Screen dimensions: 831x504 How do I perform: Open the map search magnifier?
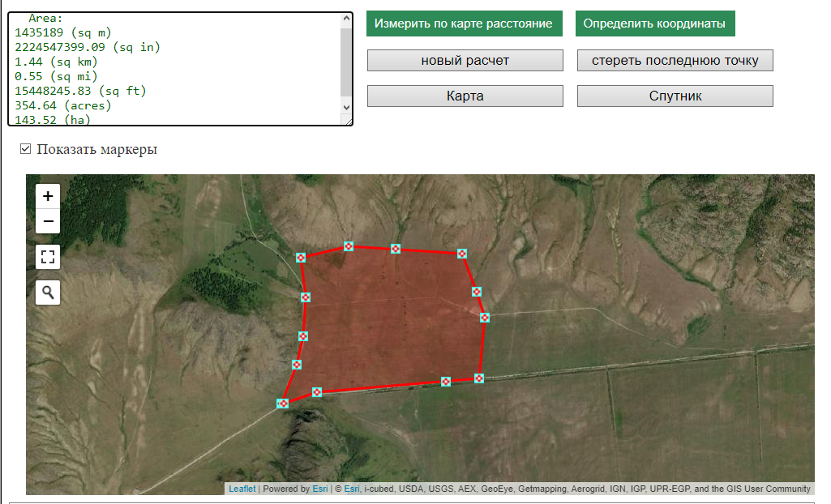point(48,293)
